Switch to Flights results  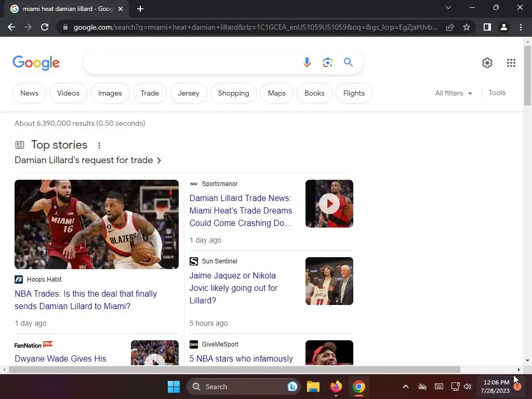354,93
